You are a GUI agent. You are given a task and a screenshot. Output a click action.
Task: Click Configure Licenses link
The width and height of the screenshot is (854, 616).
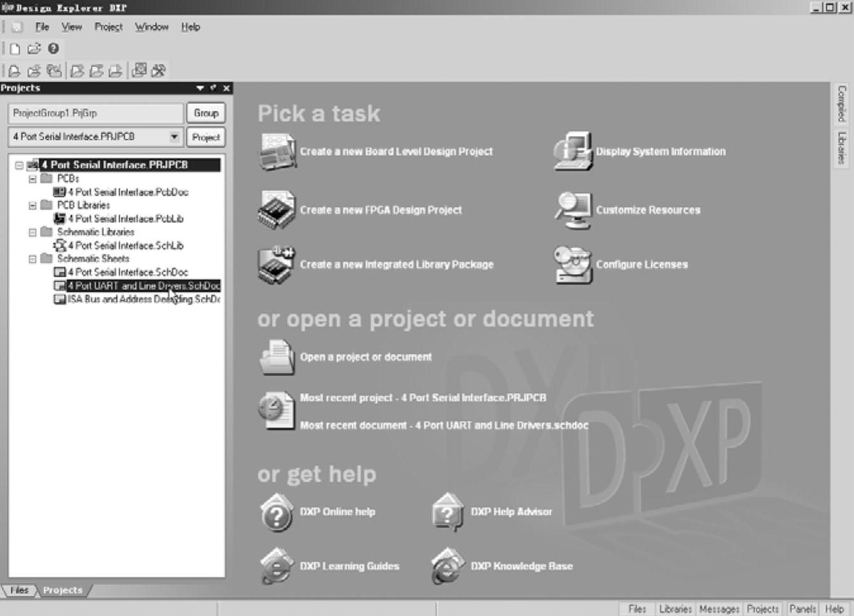pos(642,265)
